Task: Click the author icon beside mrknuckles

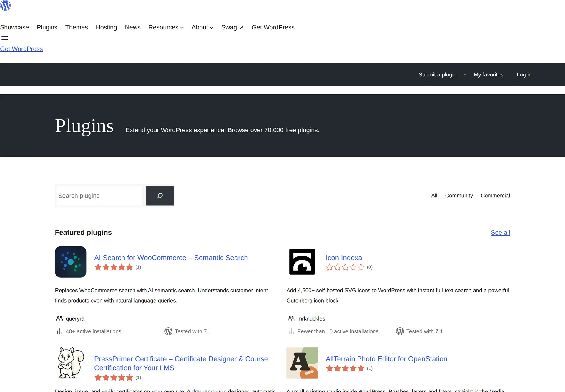Action: [291, 318]
